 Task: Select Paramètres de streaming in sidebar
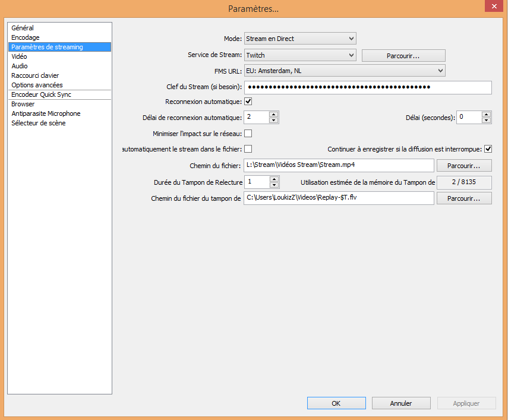point(59,47)
